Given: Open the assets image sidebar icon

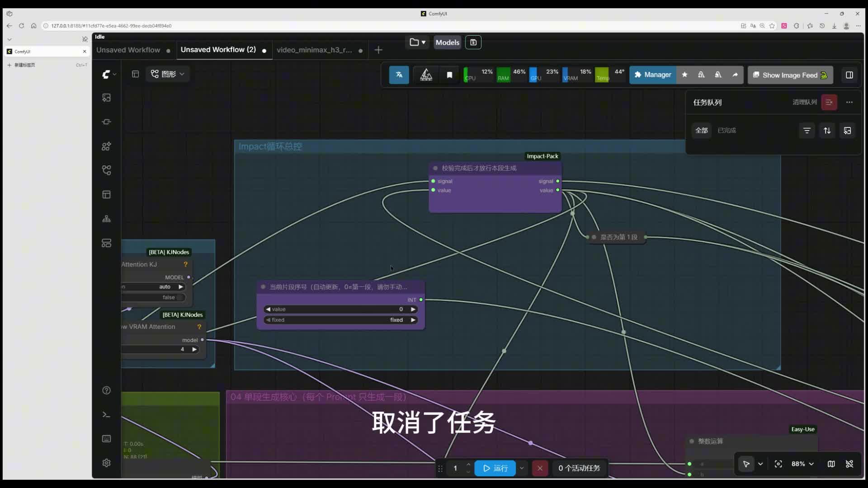Looking at the screenshot, I should [x=106, y=98].
